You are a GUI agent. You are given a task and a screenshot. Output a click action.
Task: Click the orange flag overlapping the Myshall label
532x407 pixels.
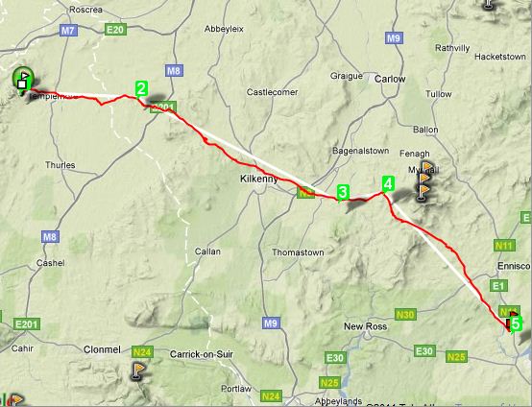point(428,166)
